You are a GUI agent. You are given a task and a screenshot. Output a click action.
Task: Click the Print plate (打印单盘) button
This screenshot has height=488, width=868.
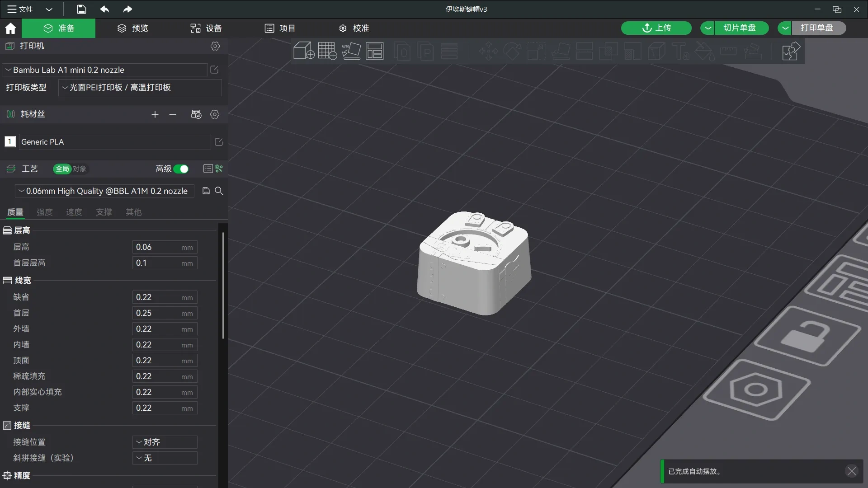(x=819, y=28)
